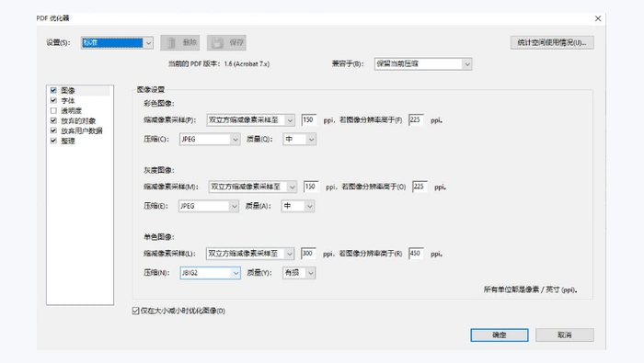Click the 统计空间使用情况 button
Screen dimensions: 644x363
(552, 42)
